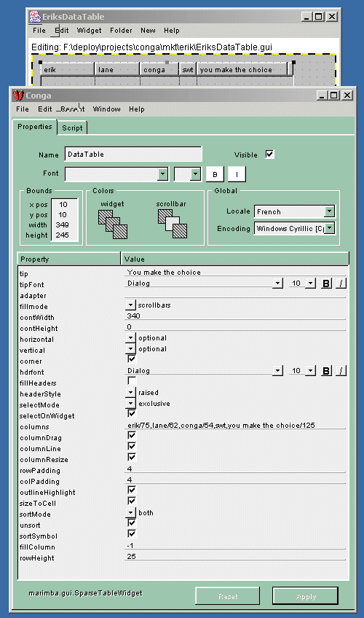
Task: Toggle bold for hdrfont row
Action: pyautogui.click(x=326, y=371)
